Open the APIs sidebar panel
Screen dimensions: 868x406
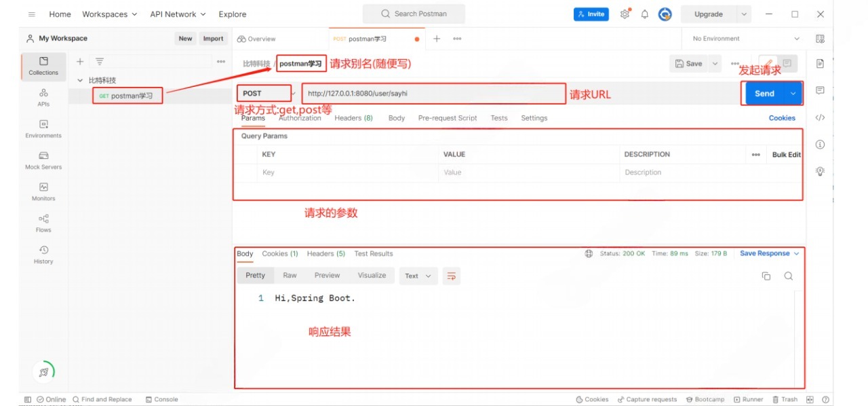tap(43, 98)
